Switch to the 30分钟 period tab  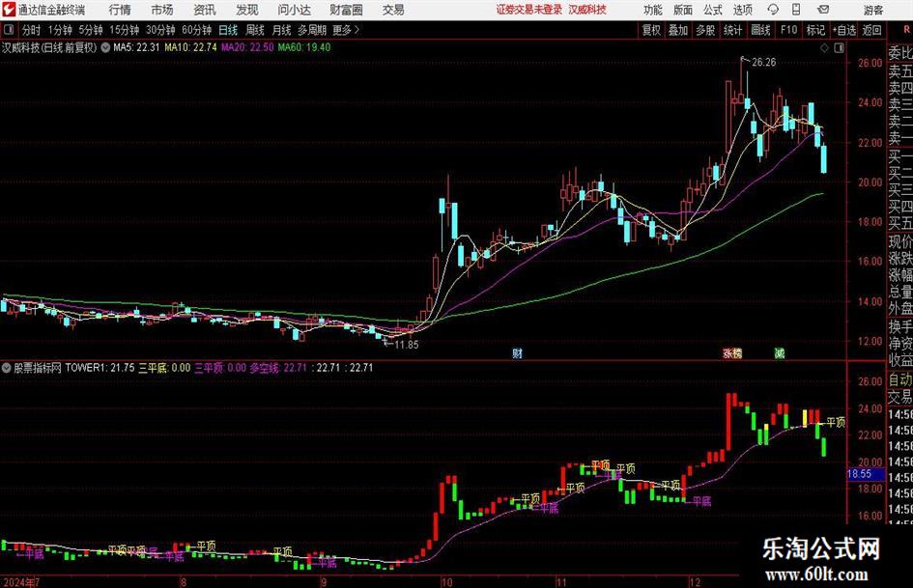[x=160, y=30]
